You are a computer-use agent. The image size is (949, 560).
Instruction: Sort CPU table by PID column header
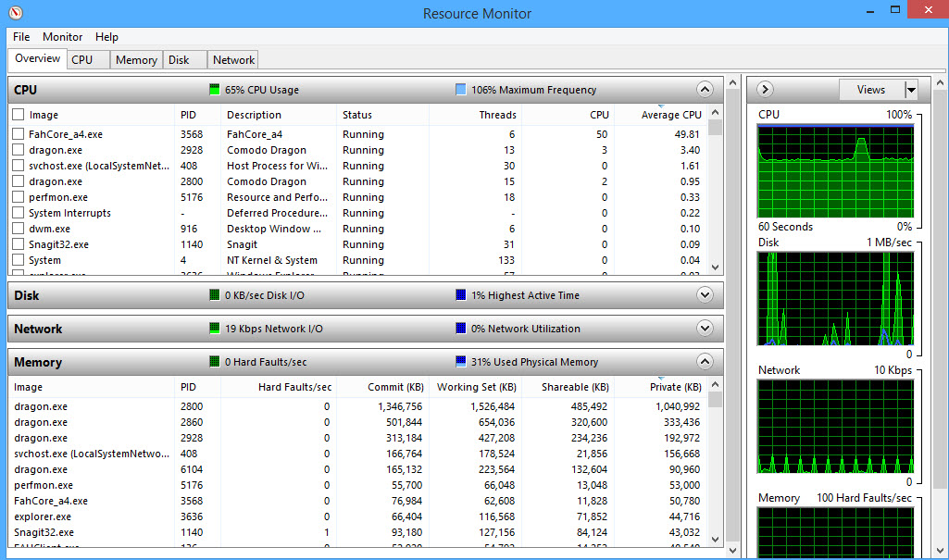pos(197,114)
